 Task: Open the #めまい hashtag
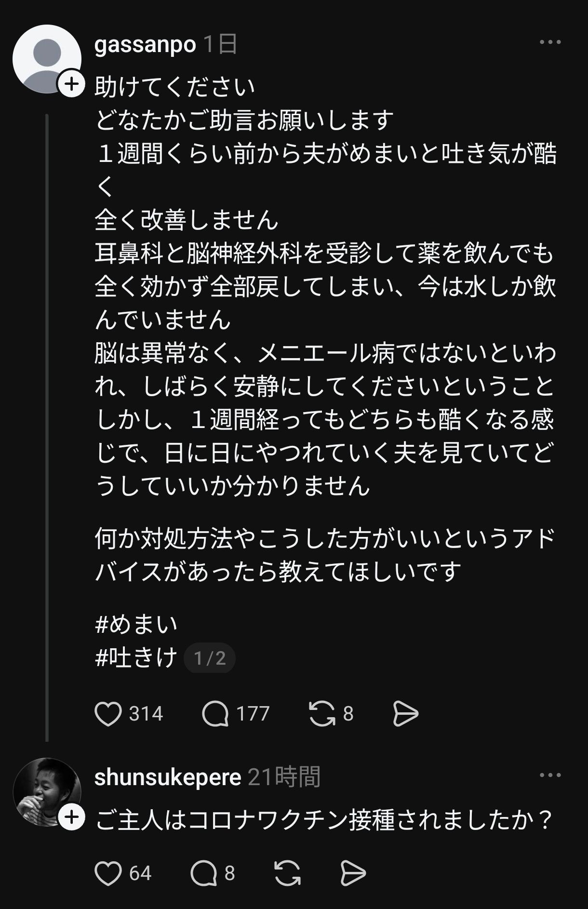pos(136,625)
